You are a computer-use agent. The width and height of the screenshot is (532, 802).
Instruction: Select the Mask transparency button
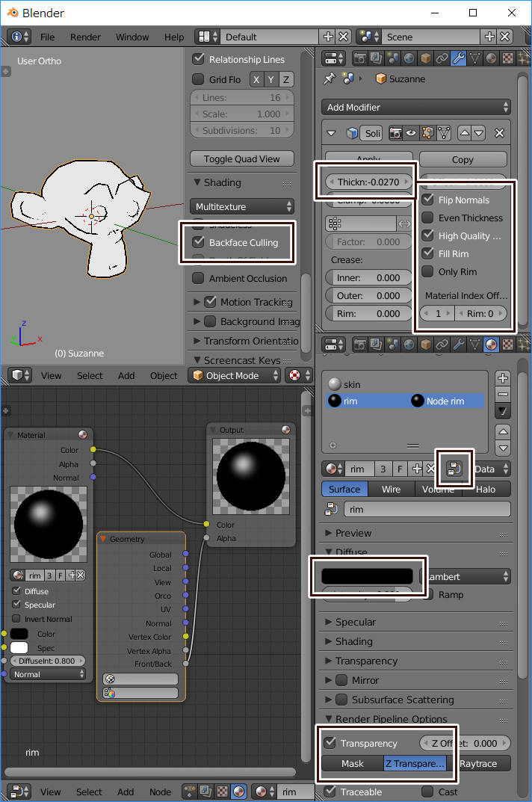353,763
